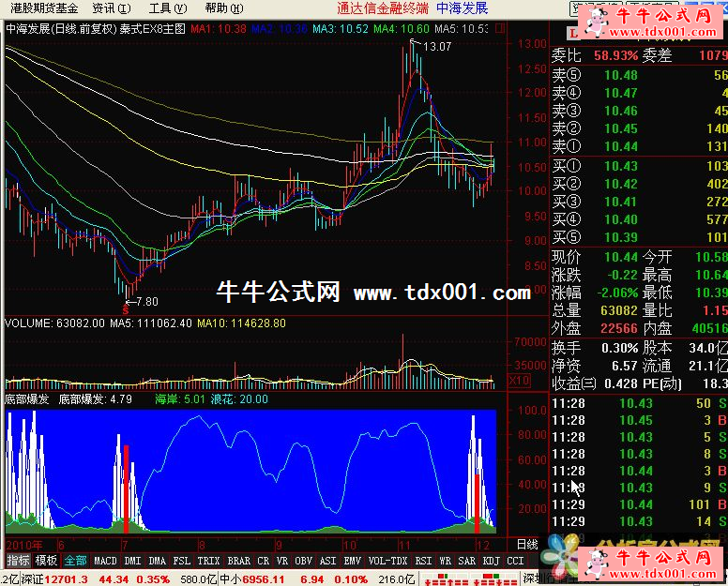Screen dimensions: 728x586
Task: Click the chart title 中海发展(日线.前复权)
Action: [x=61, y=29]
